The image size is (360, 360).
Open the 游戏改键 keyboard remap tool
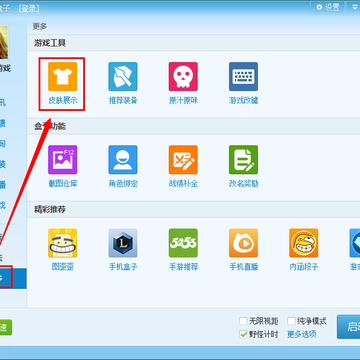(243, 83)
